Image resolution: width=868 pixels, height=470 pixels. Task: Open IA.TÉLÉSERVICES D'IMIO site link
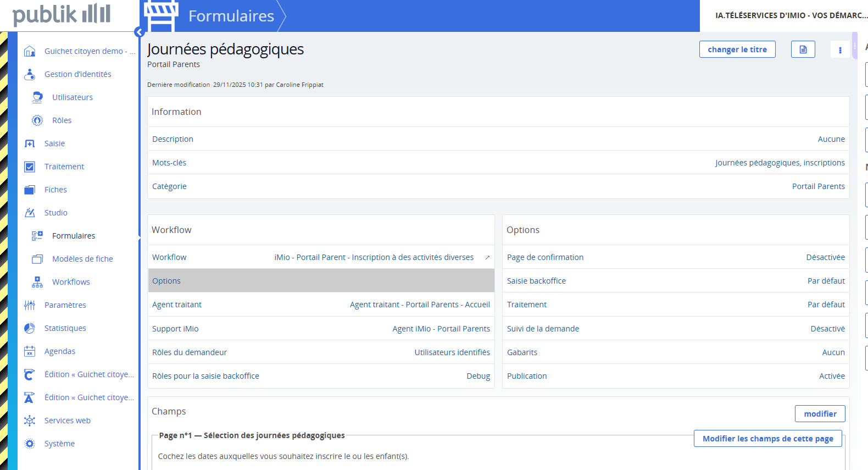tap(791, 15)
